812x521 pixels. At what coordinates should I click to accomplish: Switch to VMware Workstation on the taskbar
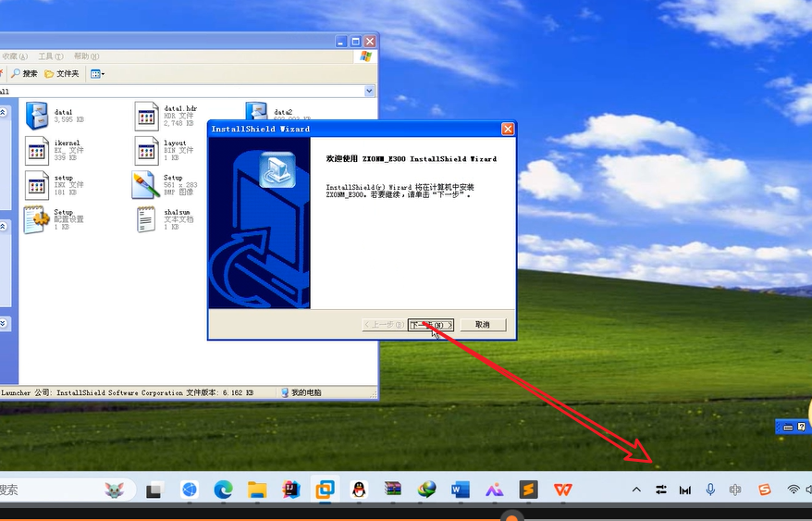[325, 490]
